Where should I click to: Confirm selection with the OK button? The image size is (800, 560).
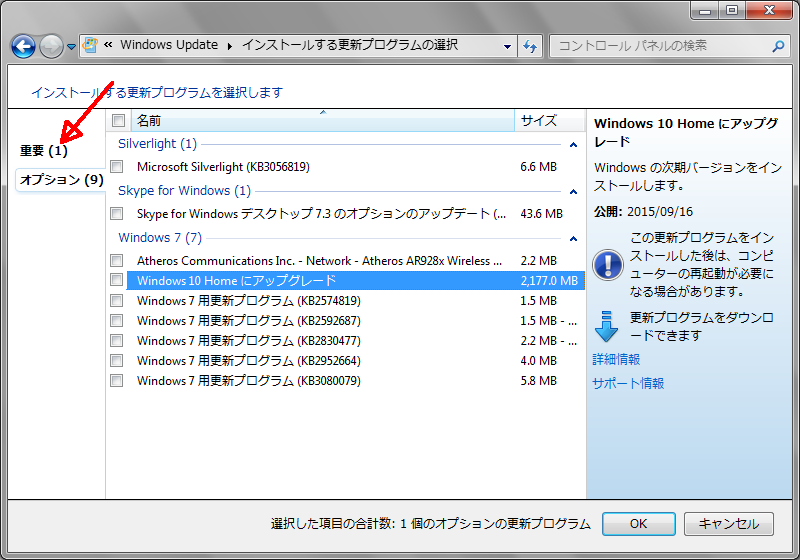(639, 524)
